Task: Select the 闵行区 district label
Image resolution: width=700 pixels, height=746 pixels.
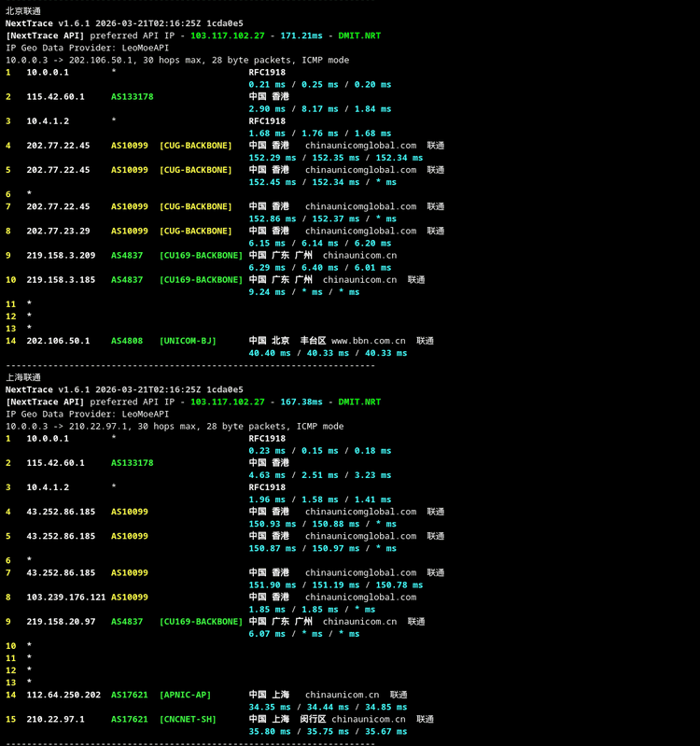Action: point(313,719)
